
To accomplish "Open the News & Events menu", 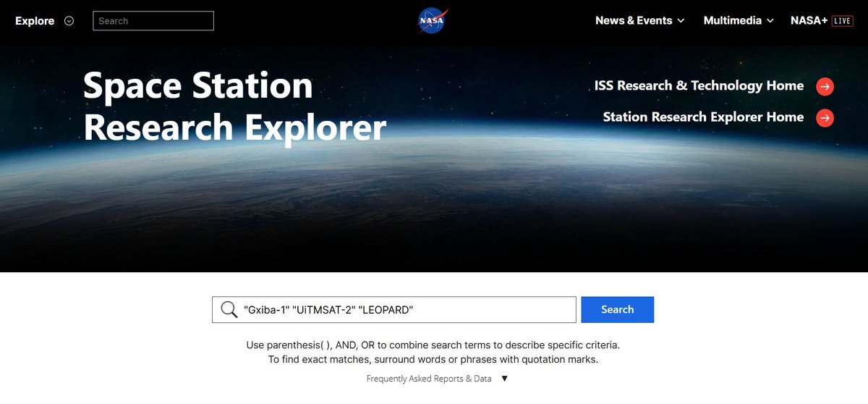I will [x=634, y=20].
